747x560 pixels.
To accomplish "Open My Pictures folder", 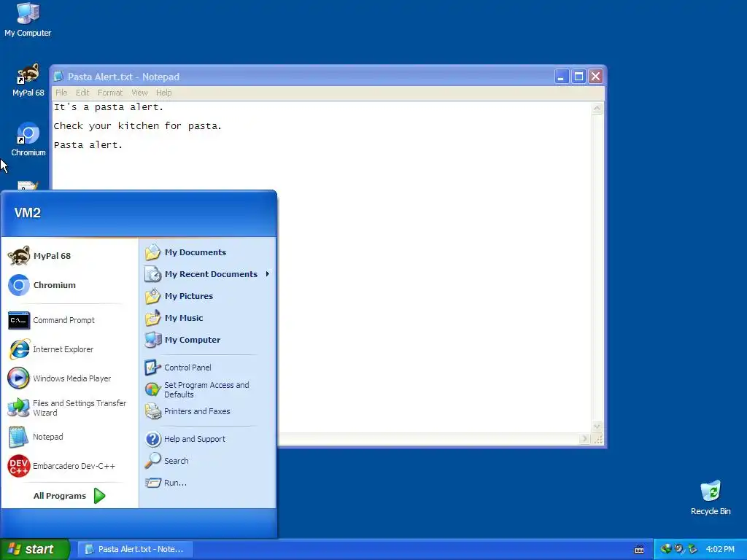I will (x=207, y=296).
